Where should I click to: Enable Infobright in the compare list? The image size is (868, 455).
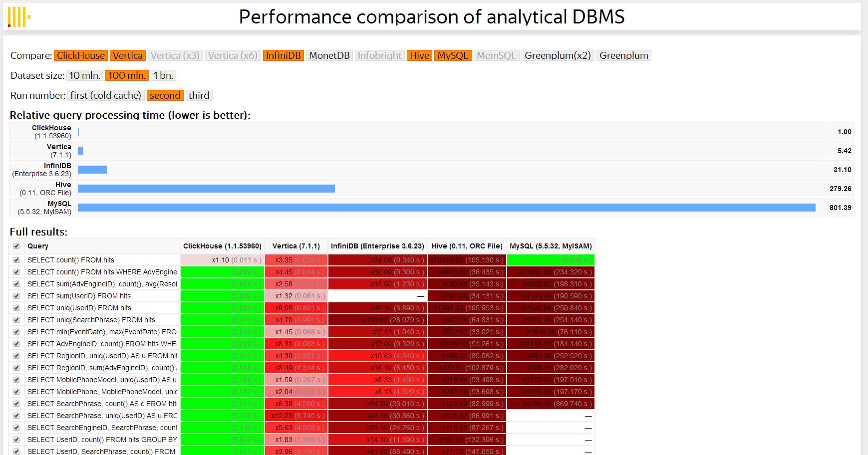pyautogui.click(x=379, y=55)
